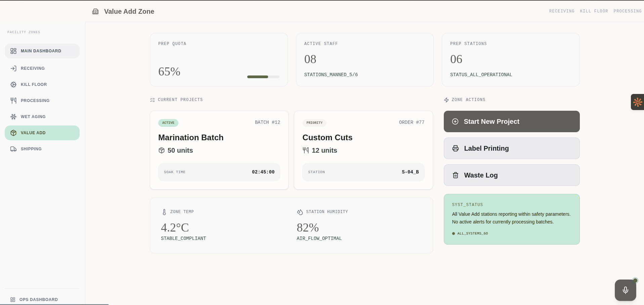
Task: Open the Shipping zone
Action: click(42, 149)
